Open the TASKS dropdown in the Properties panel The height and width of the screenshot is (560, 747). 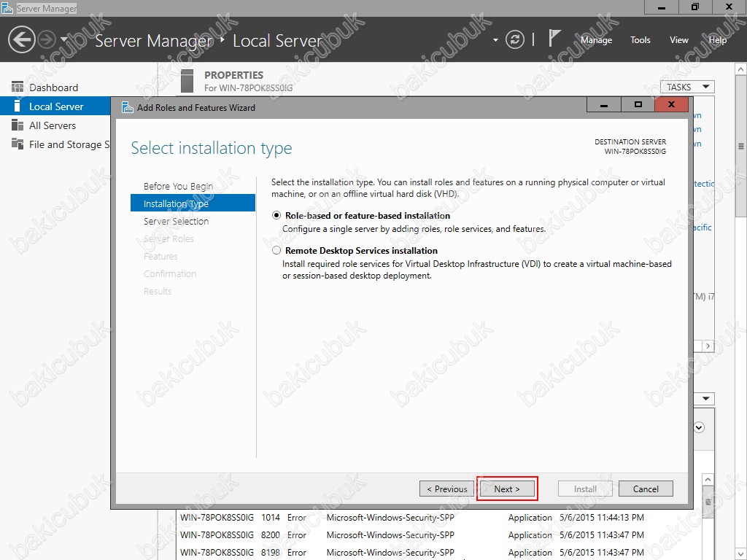point(687,87)
